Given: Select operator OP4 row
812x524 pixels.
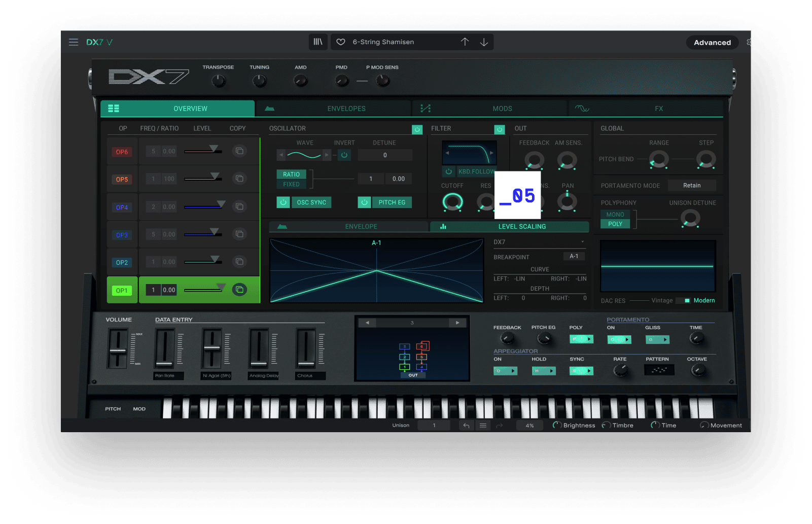Looking at the screenshot, I should point(122,207).
